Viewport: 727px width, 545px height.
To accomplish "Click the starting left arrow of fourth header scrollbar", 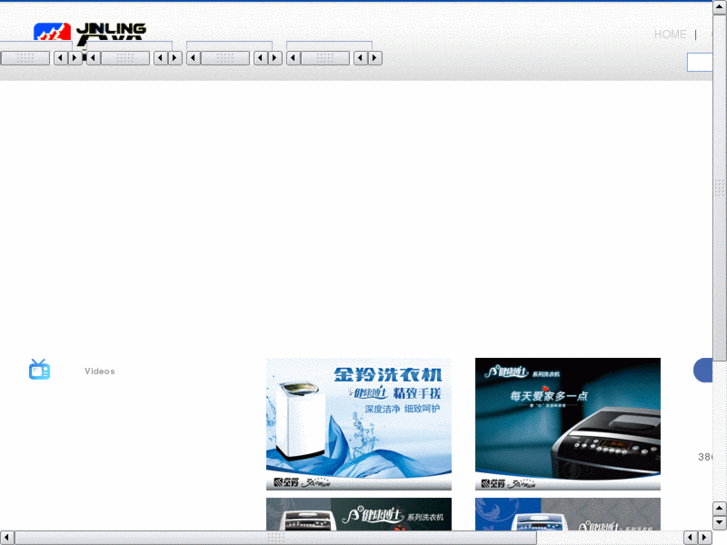I will coord(293,58).
